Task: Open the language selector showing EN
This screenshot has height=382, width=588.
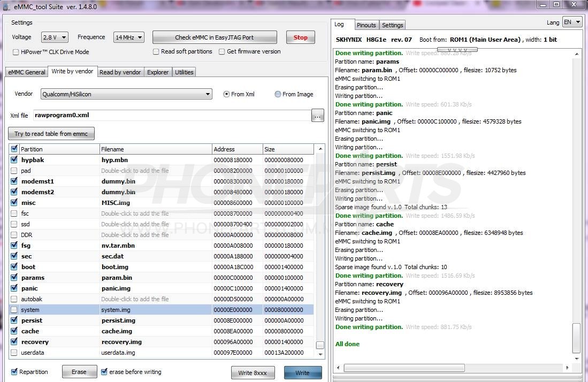Action: (571, 22)
